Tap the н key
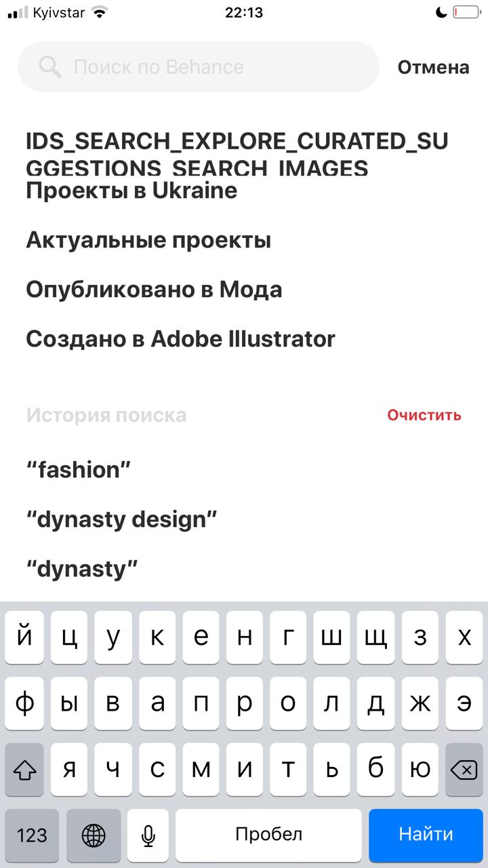The width and height of the screenshot is (488, 868). click(245, 638)
